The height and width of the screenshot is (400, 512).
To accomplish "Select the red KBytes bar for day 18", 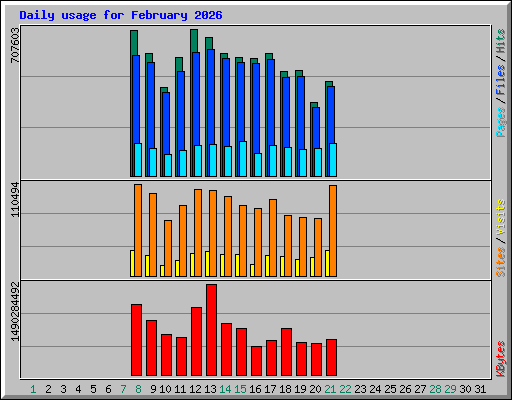I will (x=286, y=352).
